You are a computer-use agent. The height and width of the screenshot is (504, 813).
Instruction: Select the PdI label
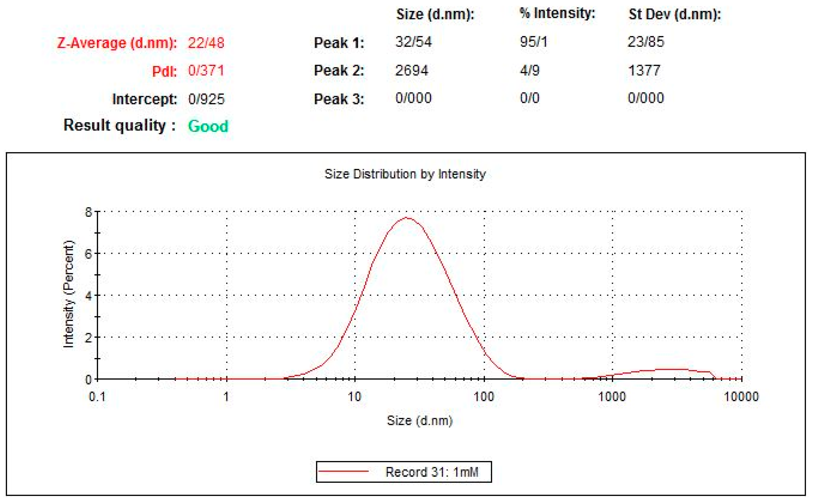point(164,71)
